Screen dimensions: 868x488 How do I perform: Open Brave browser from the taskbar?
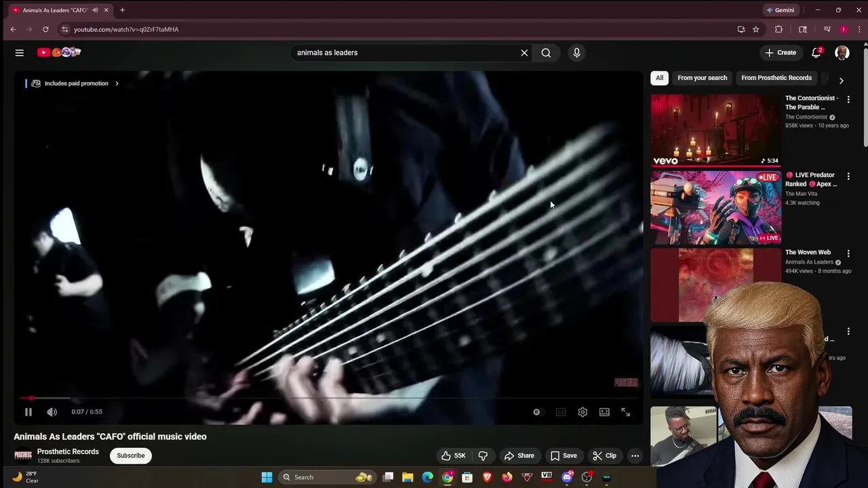pos(487,477)
